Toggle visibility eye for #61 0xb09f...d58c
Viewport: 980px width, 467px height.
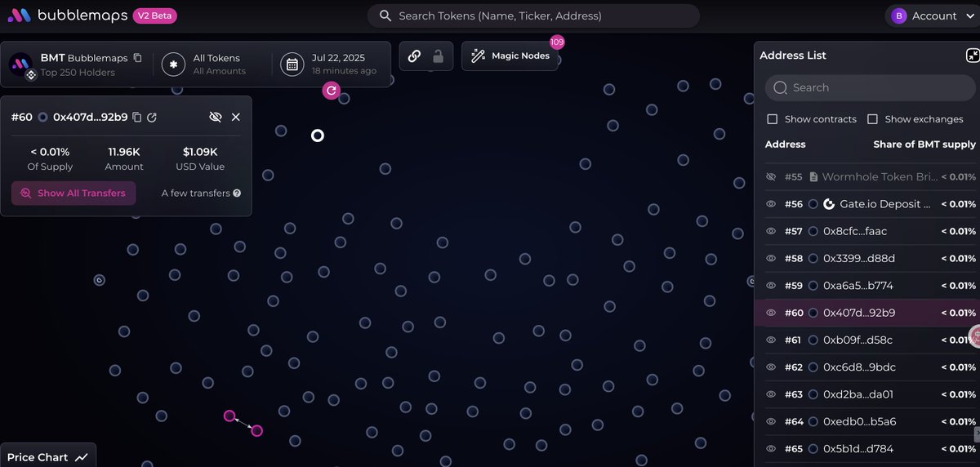771,340
